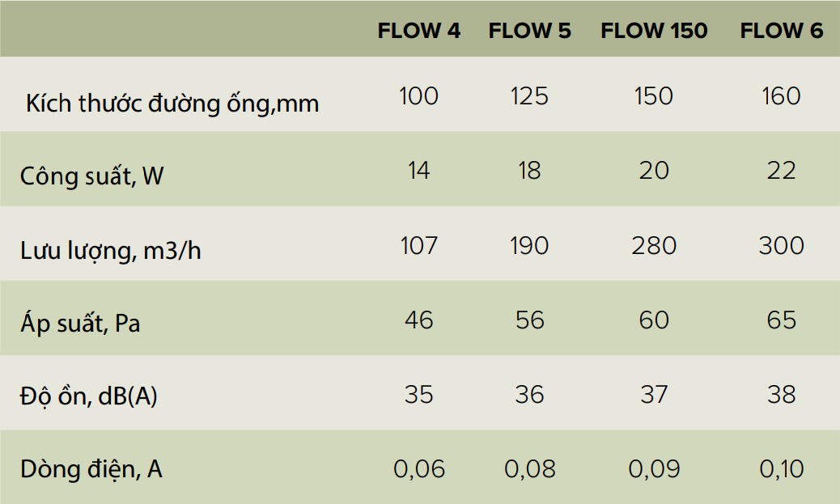Click the 'Lưu lượng, m3/h' row label
The width and height of the screenshot is (840, 504).
[111, 251]
